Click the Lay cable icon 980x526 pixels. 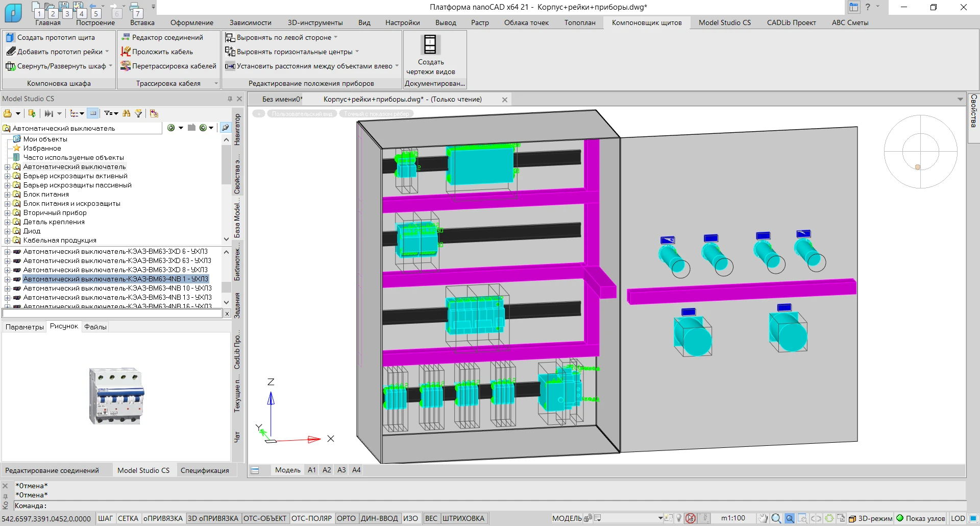click(126, 52)
